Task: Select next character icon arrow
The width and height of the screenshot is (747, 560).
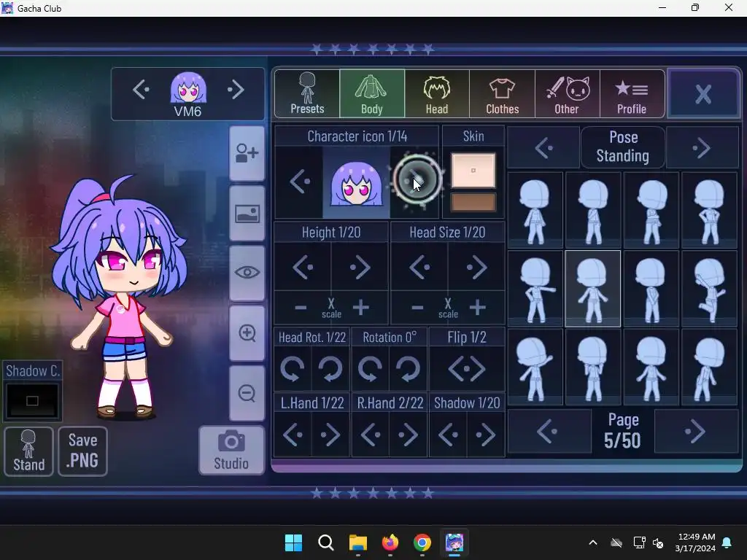Action: tap(414, 181)
